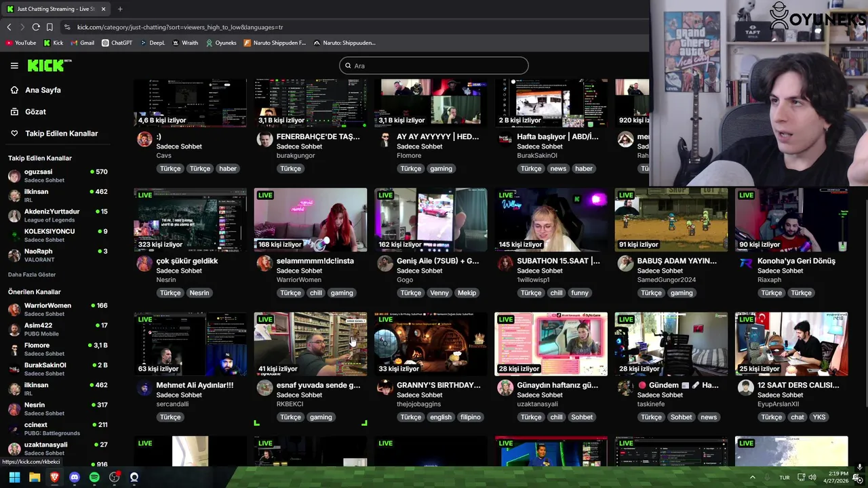The height and width of the screenshot is (488, 868).
Task: Open Konoha'ya Geri Dönüş stream title
Action: click(x=796, y=261)
